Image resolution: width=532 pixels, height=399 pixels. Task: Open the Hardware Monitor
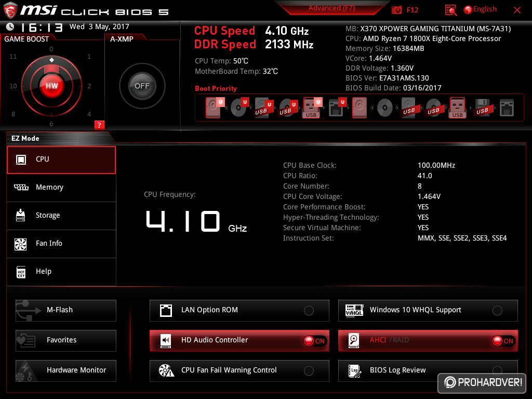pyautogui.click(x=66, y=371)
